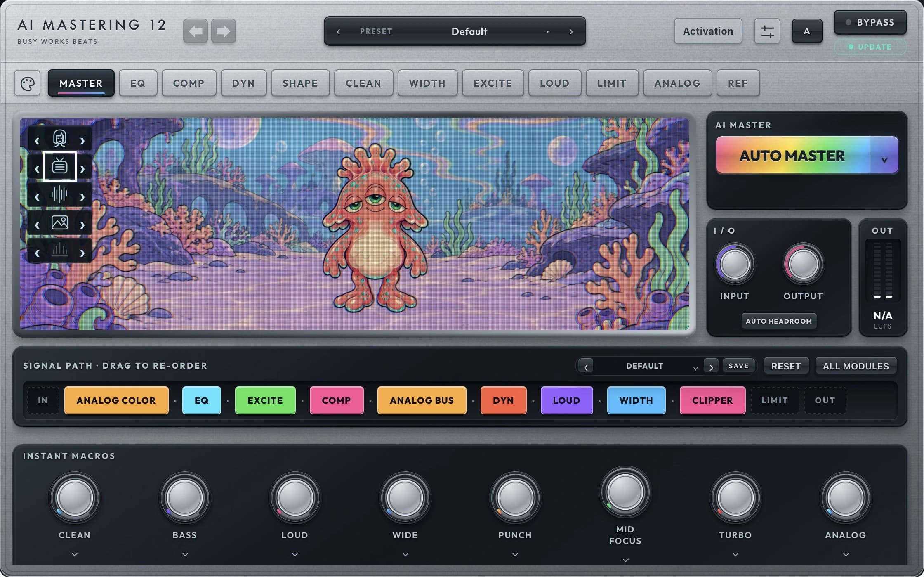Screen dimensions: 924x577
Task: Click the undo left arrow button
Action: pos(195,31)
